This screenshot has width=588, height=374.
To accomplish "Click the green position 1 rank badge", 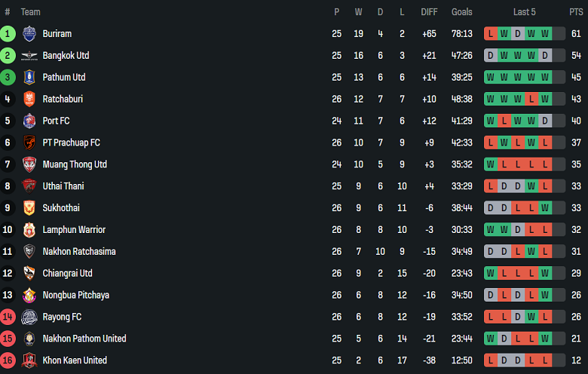I will tap(8, 34).
